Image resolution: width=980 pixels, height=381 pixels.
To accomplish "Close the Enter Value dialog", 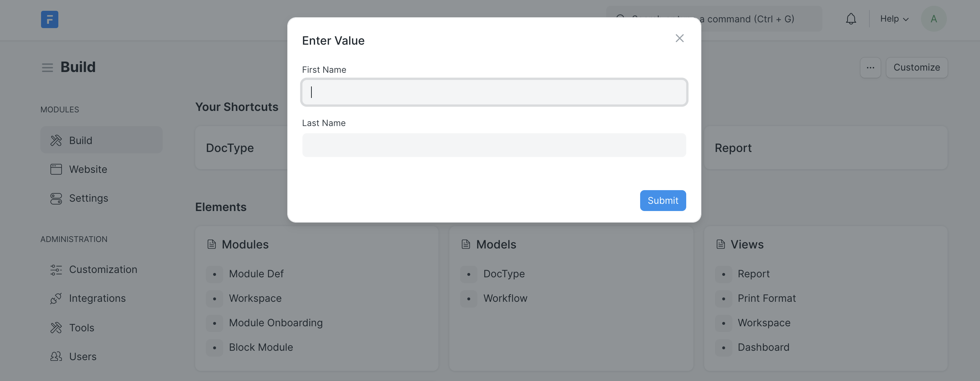I will pos(679,39).
